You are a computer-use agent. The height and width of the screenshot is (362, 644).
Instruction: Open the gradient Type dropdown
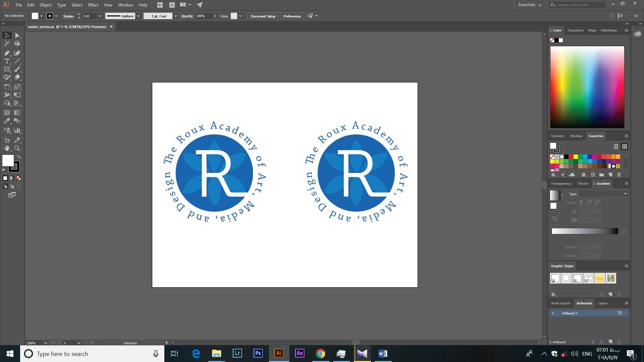point(603,194)
